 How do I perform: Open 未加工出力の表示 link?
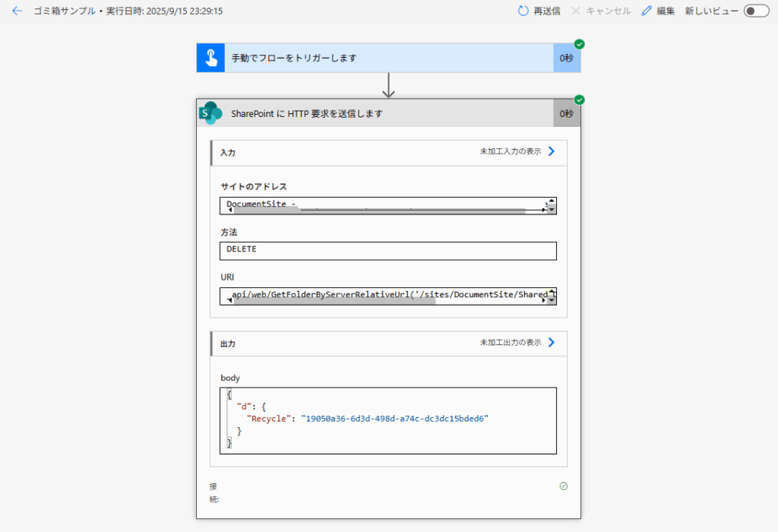click(x=510, y=343)
